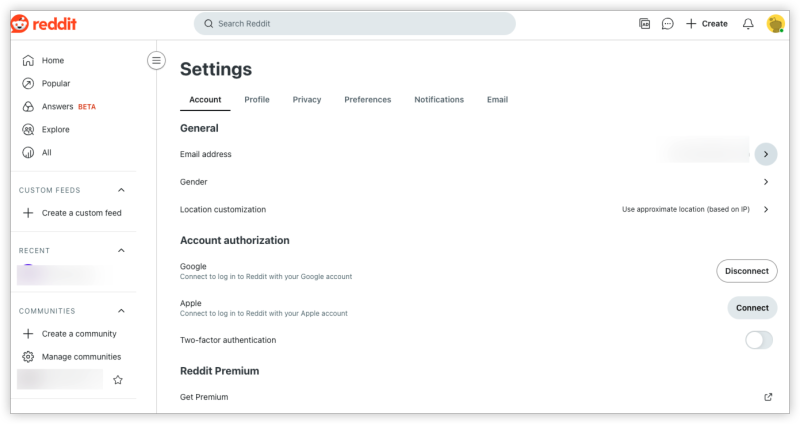Collapse the Communities section

point(121,311)
